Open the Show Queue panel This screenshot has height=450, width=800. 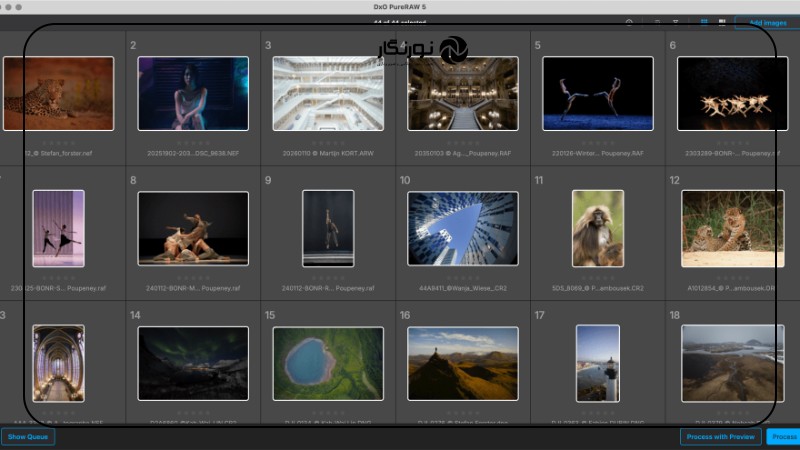point(27,437)
